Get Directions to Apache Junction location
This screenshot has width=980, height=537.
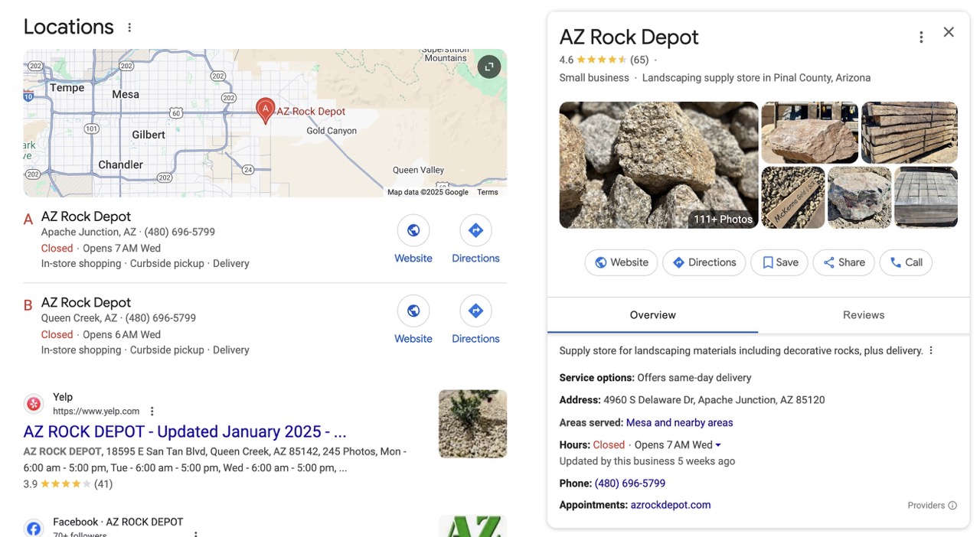tap(475, 239)
